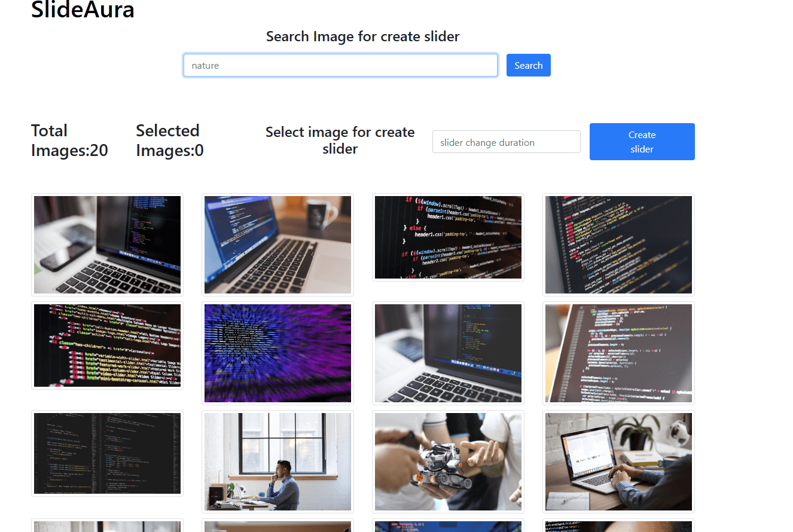The image size is (793, 532).
Task: Click the Total Images:20 text
Action: tap(69, 140)
